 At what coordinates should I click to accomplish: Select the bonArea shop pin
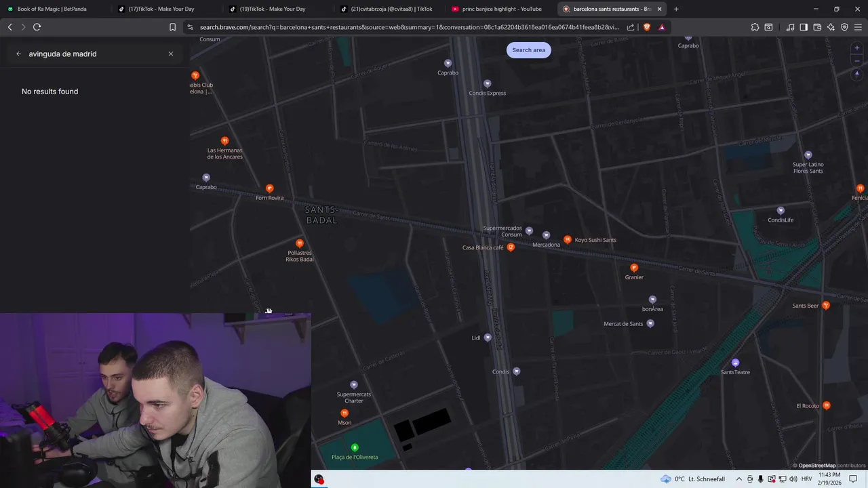(x=652, y=300)
